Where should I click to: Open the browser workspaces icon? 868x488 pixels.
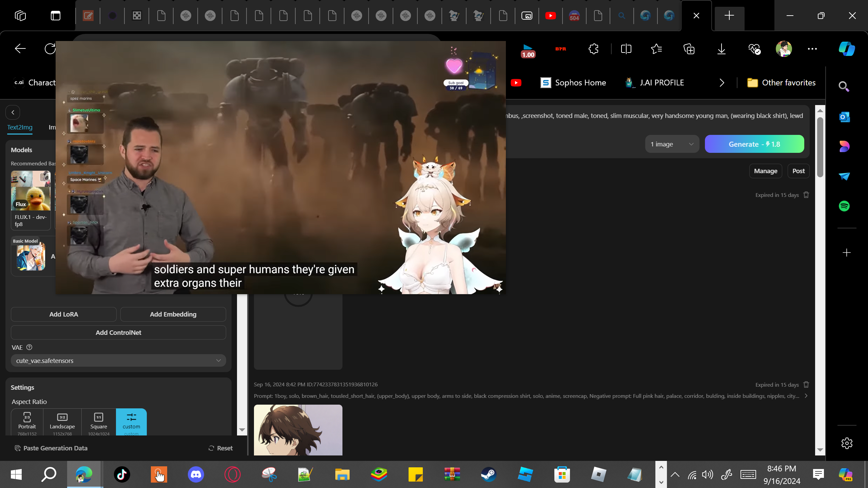click(20, 16)
